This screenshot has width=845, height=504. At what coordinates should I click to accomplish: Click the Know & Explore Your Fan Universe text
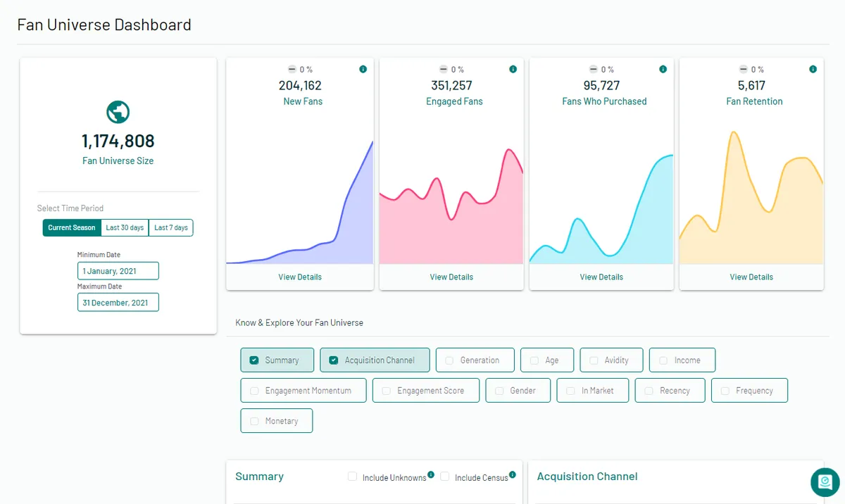299,322
